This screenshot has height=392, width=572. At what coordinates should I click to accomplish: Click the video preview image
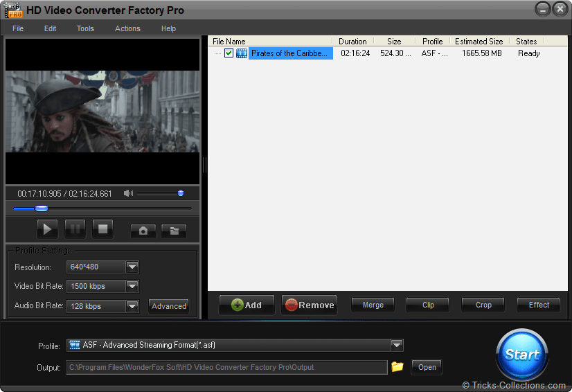click(102, 112)
